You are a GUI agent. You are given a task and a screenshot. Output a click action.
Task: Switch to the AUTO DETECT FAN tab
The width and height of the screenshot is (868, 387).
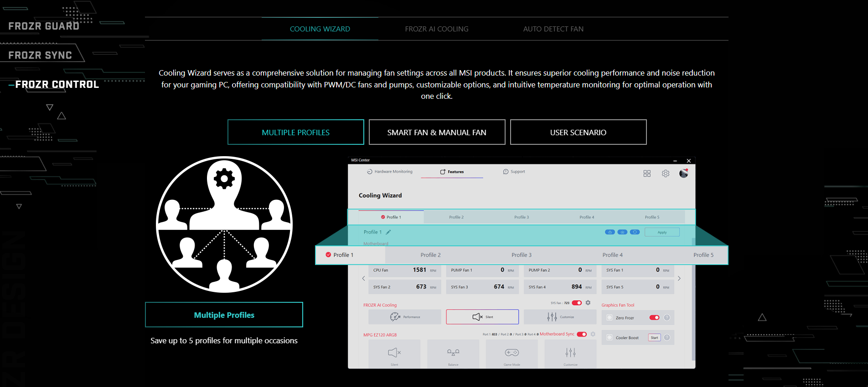553,29
